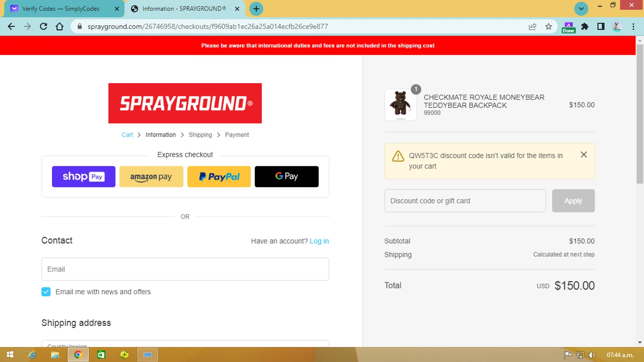
Task: Open the SimplyCodes extension marked Done
Action: click(568, 27)
